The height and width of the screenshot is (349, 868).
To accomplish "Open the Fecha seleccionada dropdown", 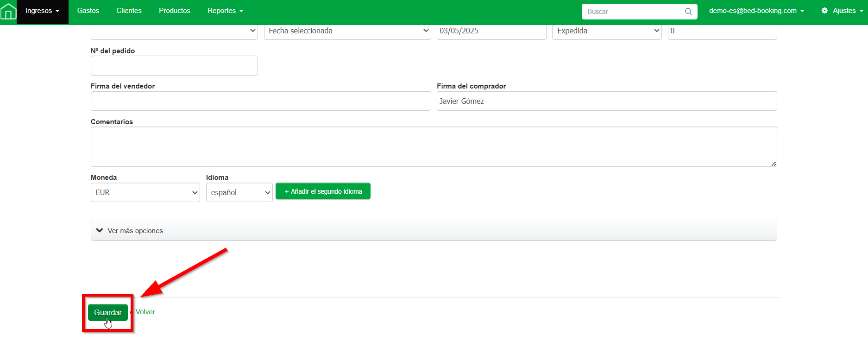I will point(347,31).
